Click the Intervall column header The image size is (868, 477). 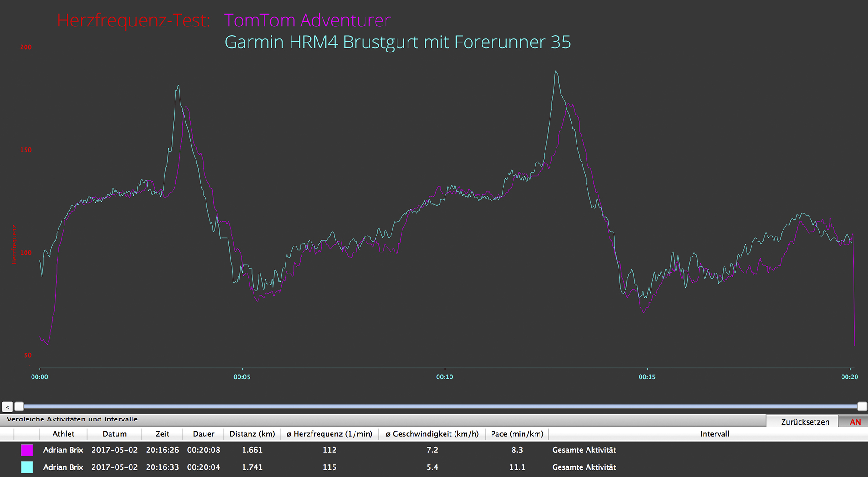[x=715, y=434]
